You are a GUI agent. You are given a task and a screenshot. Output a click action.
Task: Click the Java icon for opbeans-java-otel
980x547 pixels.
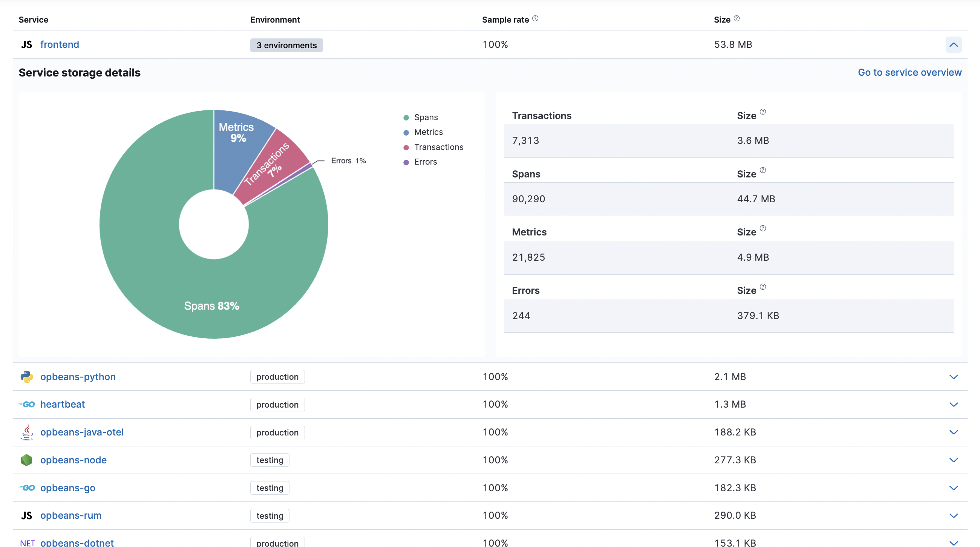point(27,432)
